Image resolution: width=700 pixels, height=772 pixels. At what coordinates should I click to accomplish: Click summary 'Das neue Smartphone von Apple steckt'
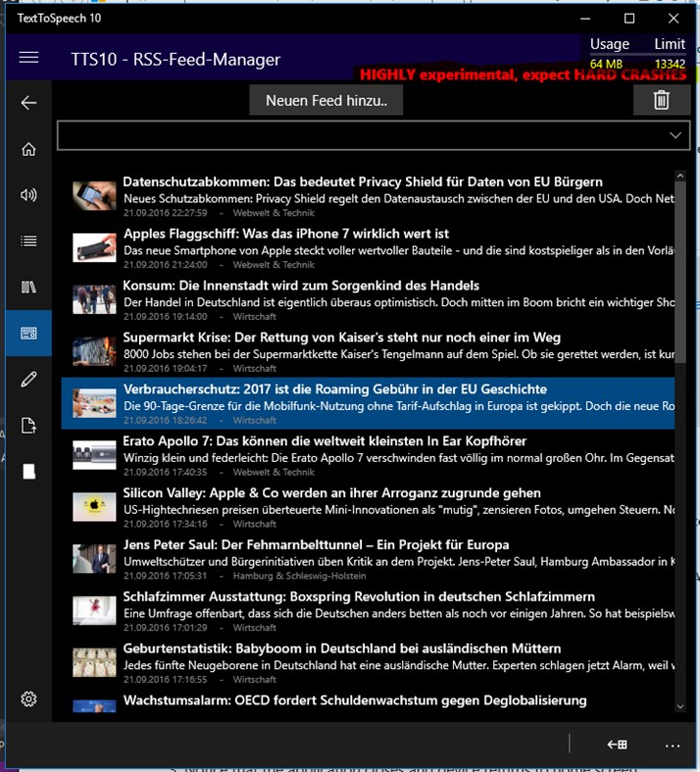[398, 250]
